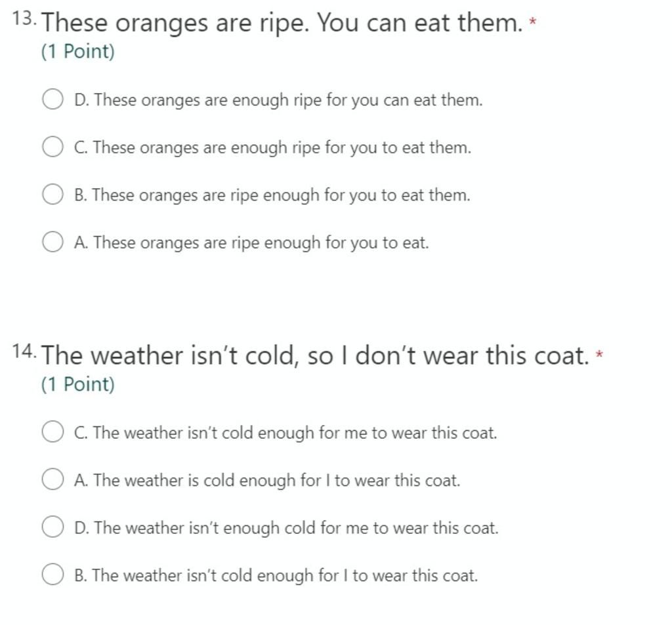Screen dimensions: 672x625
Task: Click question 14 heading 'The weather isn't cold'
Action: point(171,355)
